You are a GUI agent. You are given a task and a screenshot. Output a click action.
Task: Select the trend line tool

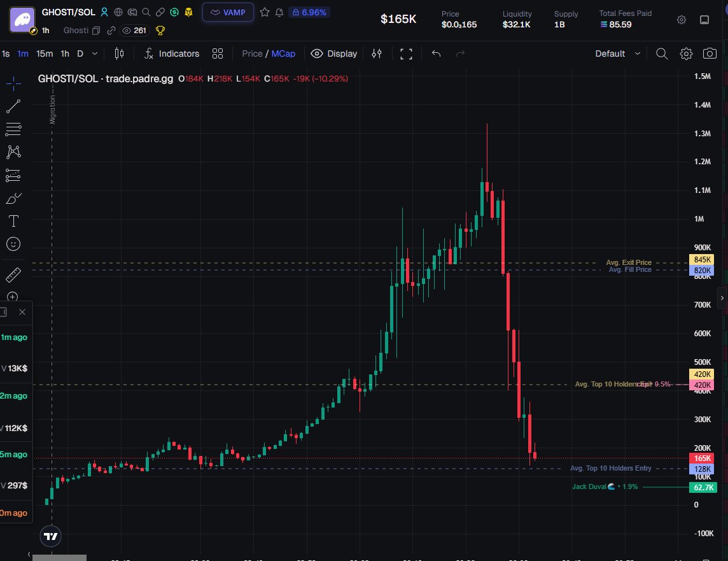[x=13, y=106]
